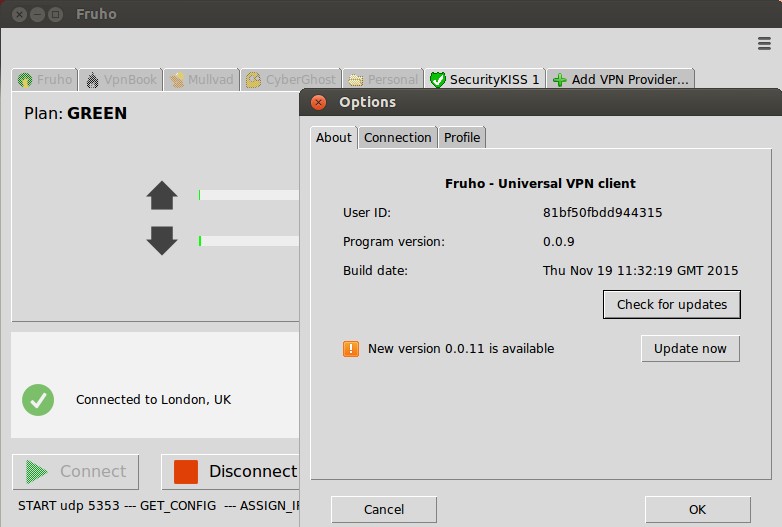Viewport: 782px width, 527px height.
Task: Click the green connected checkmark icon
Action: tap(38, 400)
